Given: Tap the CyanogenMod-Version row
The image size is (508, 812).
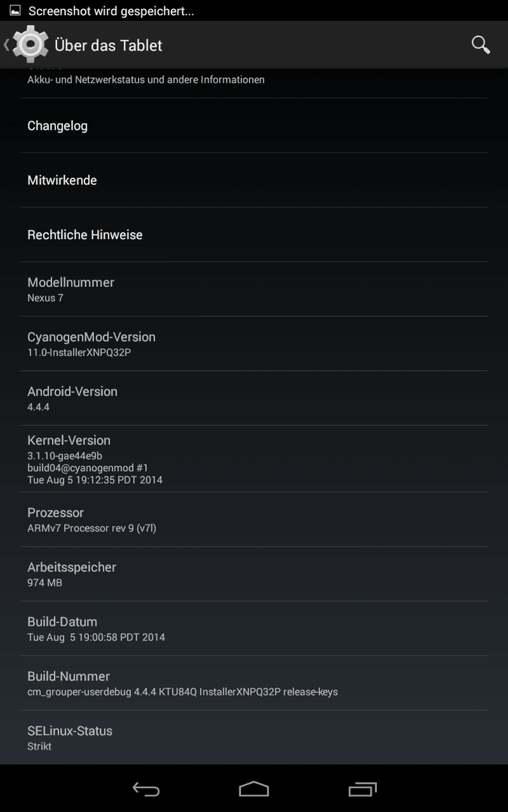Looking at the screenshot, I should (254, 344).
